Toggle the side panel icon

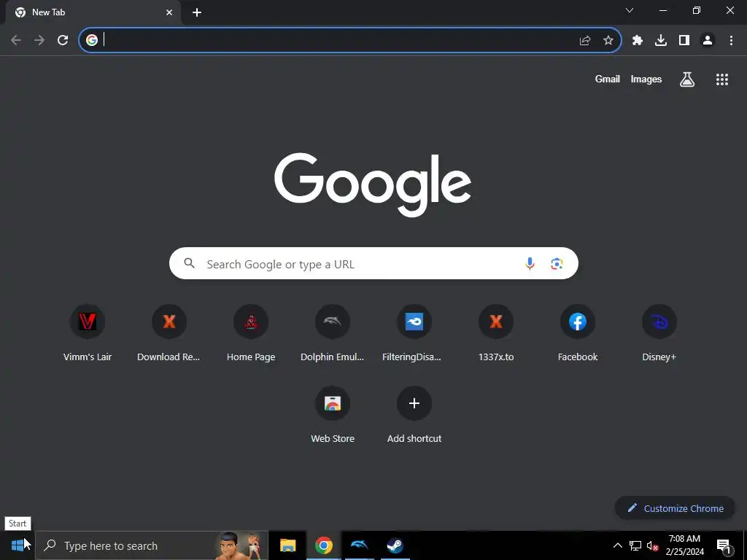click(684, 41)
